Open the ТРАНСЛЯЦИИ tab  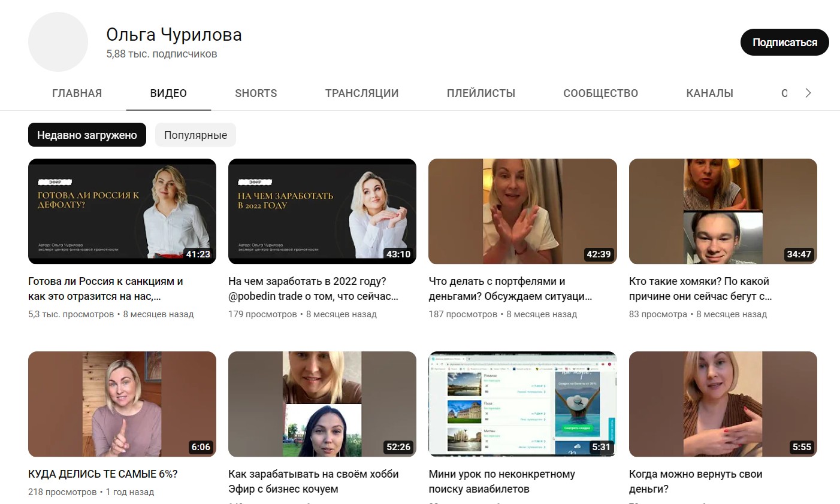(361, 93)
